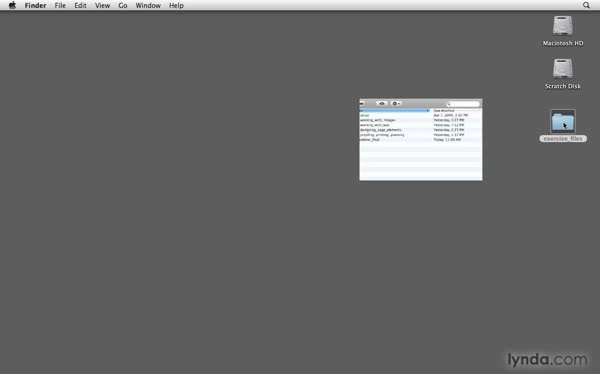Open the File menu
Viewport: 600px width, 374px height.
click(60, 5)
